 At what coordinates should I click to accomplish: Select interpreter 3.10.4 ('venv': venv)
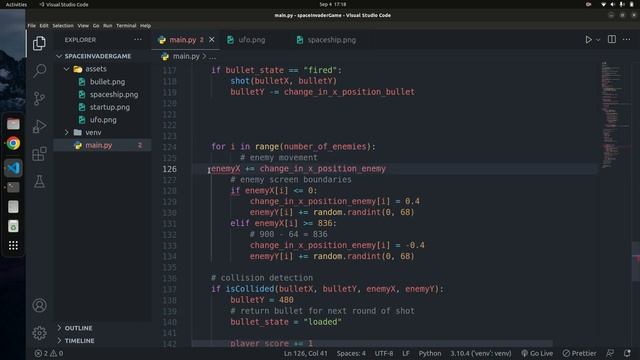coord(480,353)
